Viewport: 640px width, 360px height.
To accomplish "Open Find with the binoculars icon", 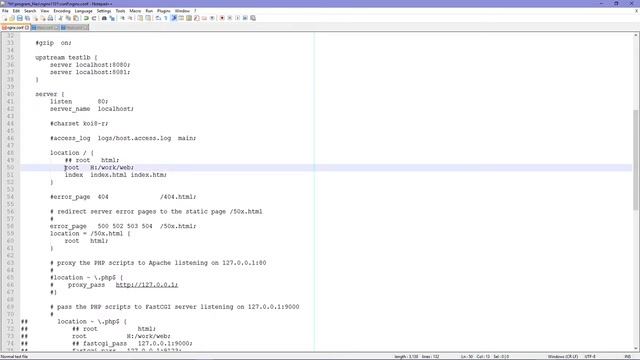I will point(104,18).
